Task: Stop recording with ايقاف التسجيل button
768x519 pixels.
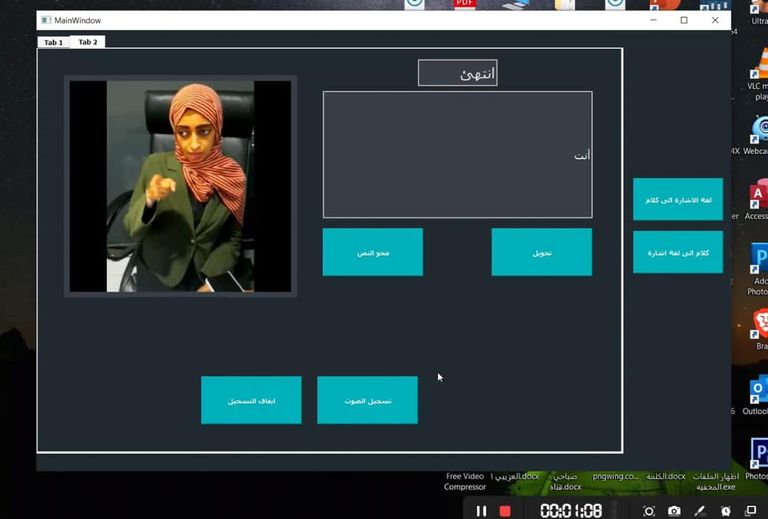Action: coord(251,400)
